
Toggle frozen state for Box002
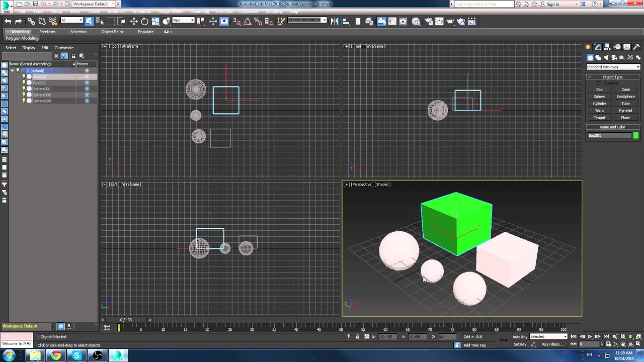[x=87, y=82]
